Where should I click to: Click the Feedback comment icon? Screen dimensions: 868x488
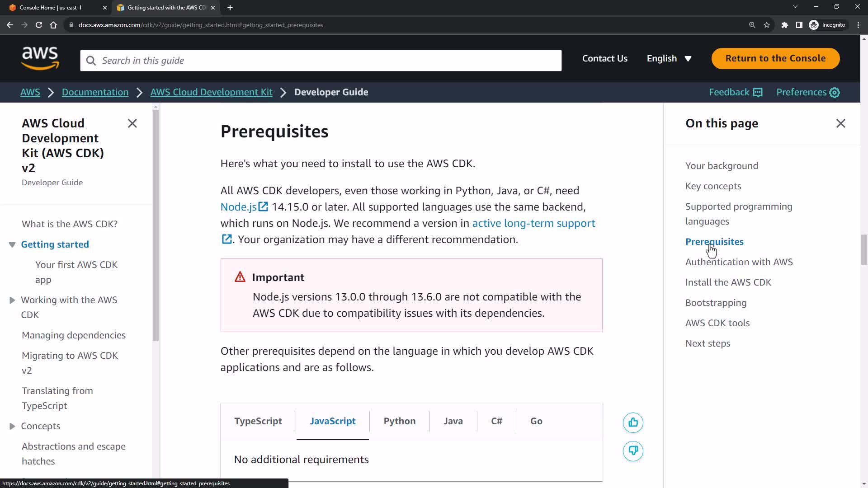[x=758, y=93]
